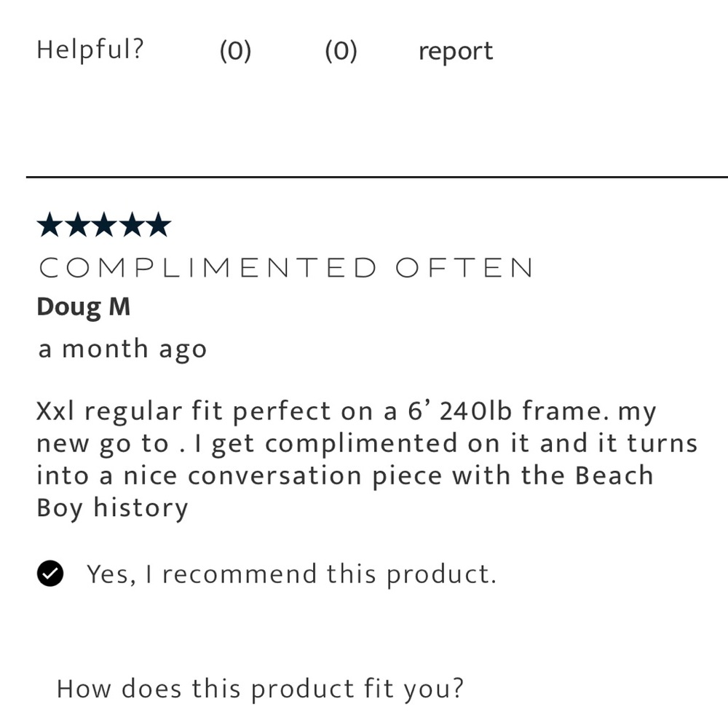728x728 pixels.
Task: Report this review via the report link
Action: point(455,51)
